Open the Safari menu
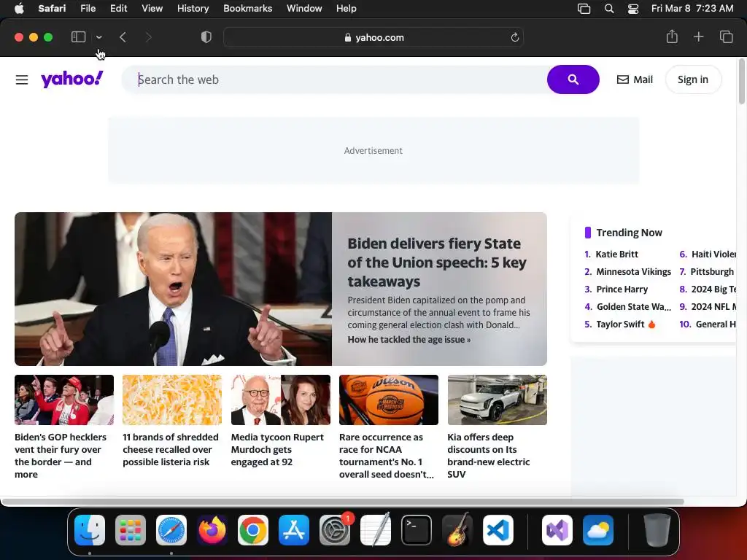This screenshot has width=747, height=560. tap(52, 9)
